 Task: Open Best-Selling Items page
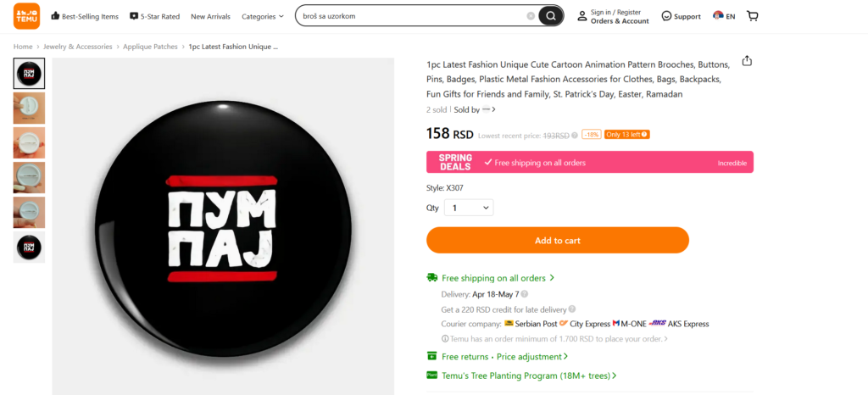click(x=85, y=16)
